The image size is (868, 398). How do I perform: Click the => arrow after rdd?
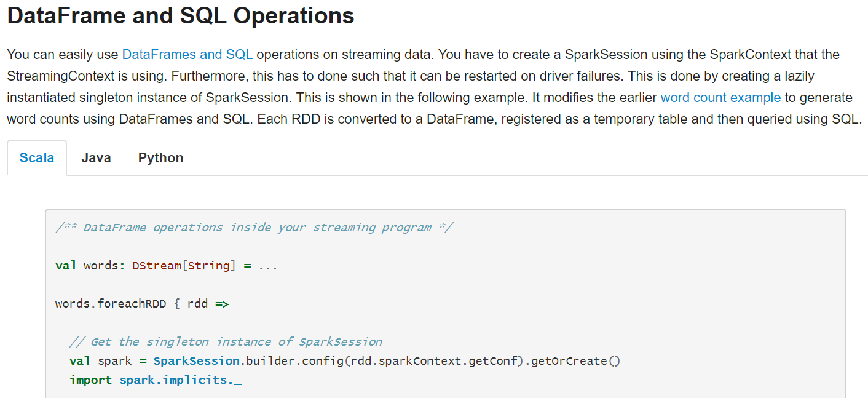click(222, 304)
